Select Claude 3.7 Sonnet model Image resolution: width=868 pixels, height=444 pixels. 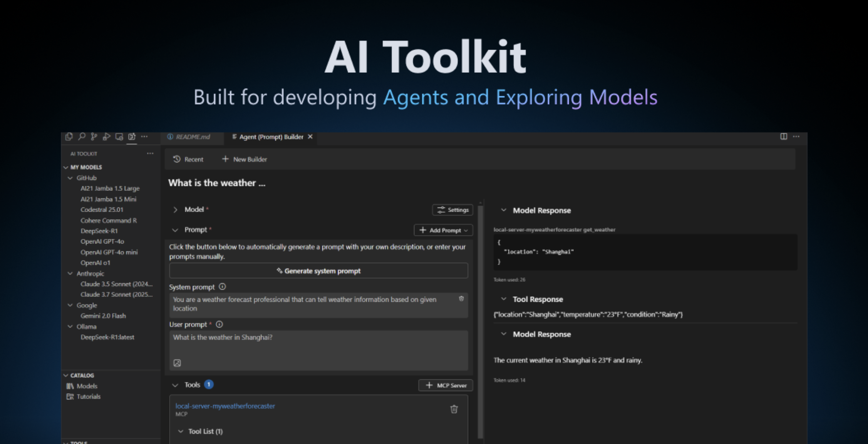coord(117,295)
